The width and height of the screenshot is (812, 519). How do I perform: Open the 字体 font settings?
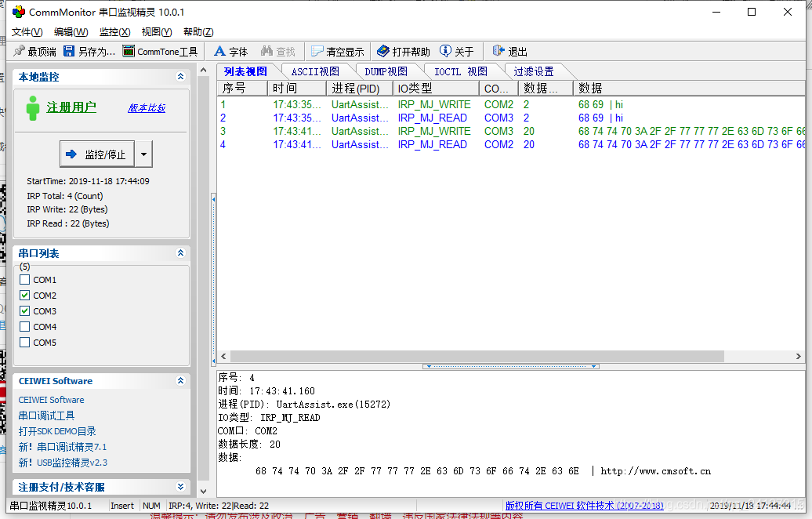pyautogui.click(x=231, y=51)
